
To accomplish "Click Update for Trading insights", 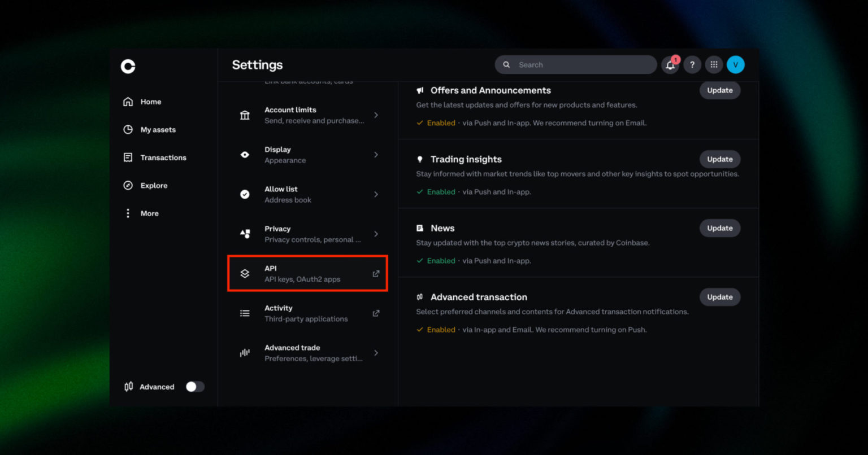I will click(x=720, y=159).
